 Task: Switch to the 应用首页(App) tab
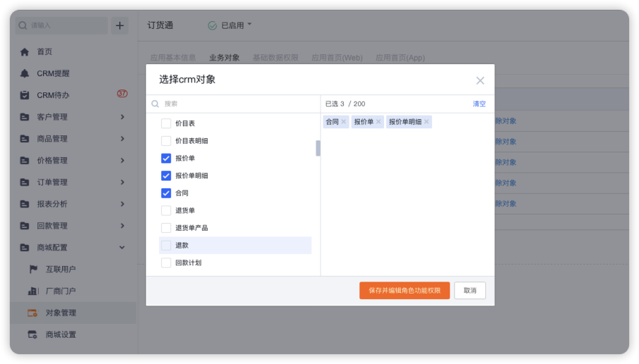point(400,58)
